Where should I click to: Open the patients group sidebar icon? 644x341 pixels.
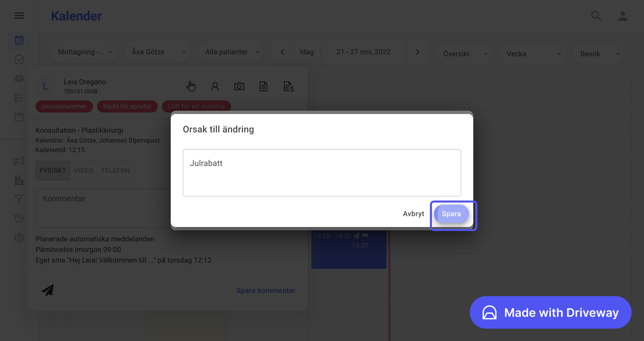click(19, 79)
